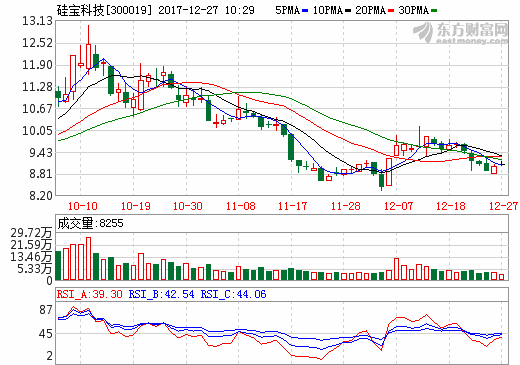Click the green 30PMA color marker
Screen dimensions: 520x365
(434, 11)
